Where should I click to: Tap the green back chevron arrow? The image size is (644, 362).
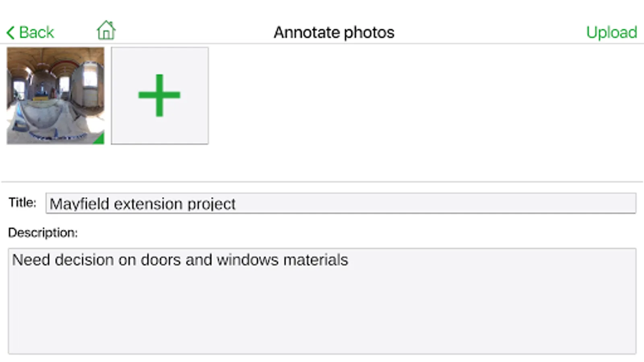tap(11, 33)
